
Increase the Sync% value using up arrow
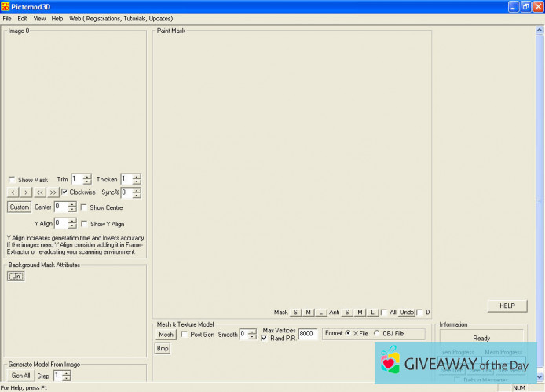[137, 189]
